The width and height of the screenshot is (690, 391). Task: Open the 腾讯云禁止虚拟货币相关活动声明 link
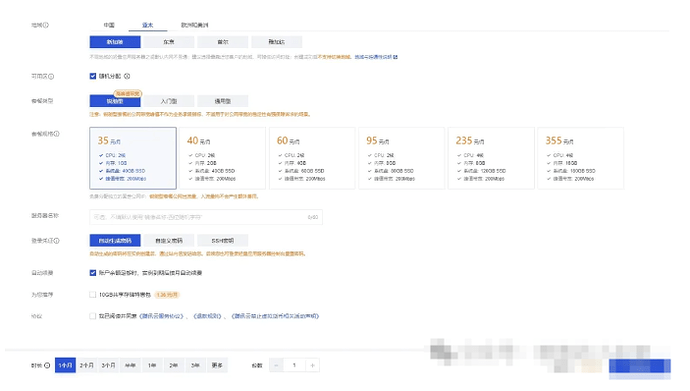(x=275, y=316)
